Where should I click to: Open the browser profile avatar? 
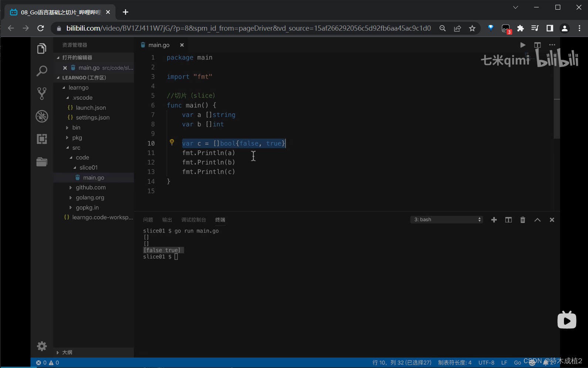click(x=564, y=28)
